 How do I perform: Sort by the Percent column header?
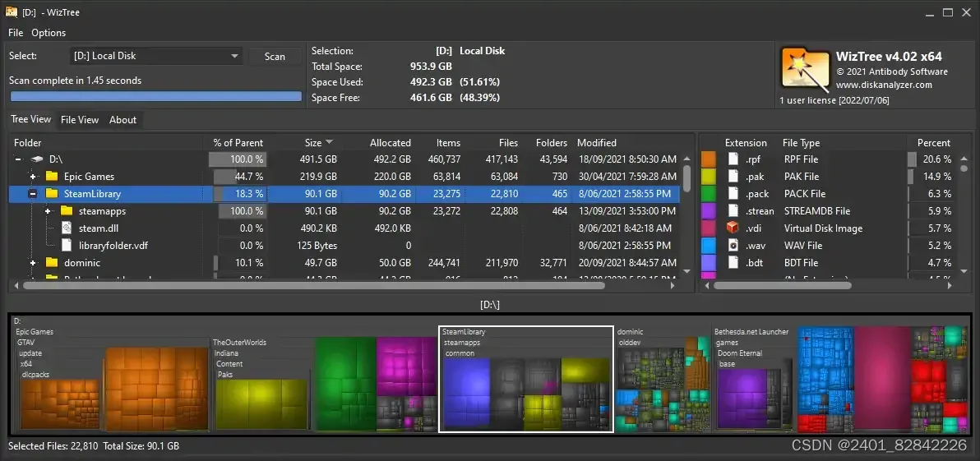934,143
